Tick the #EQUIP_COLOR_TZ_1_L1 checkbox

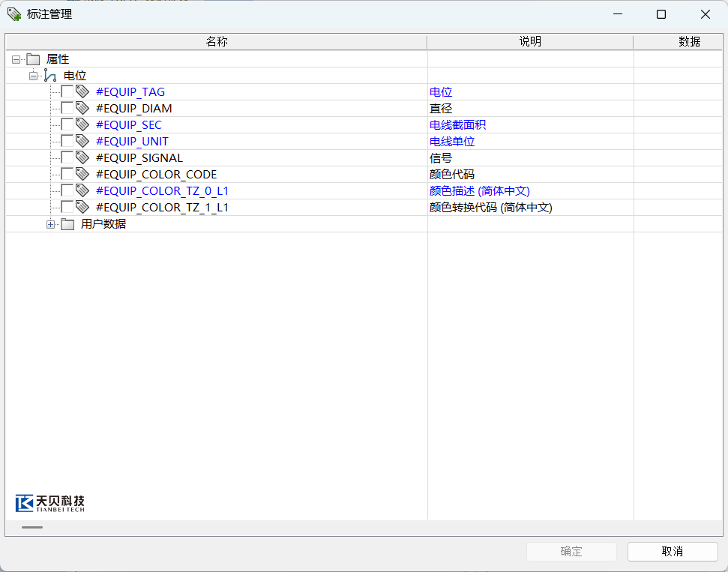click(x=67, y=207)
